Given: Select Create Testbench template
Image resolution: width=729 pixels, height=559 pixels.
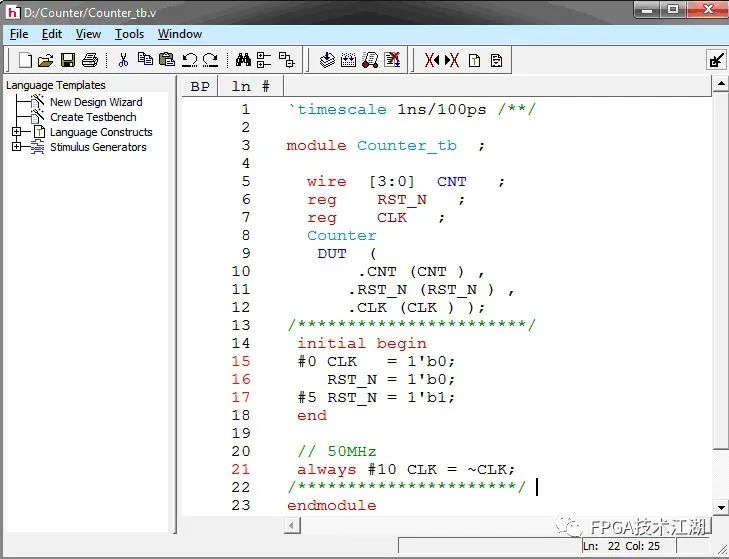Looking at the screenshot, I should coord(93,117).
